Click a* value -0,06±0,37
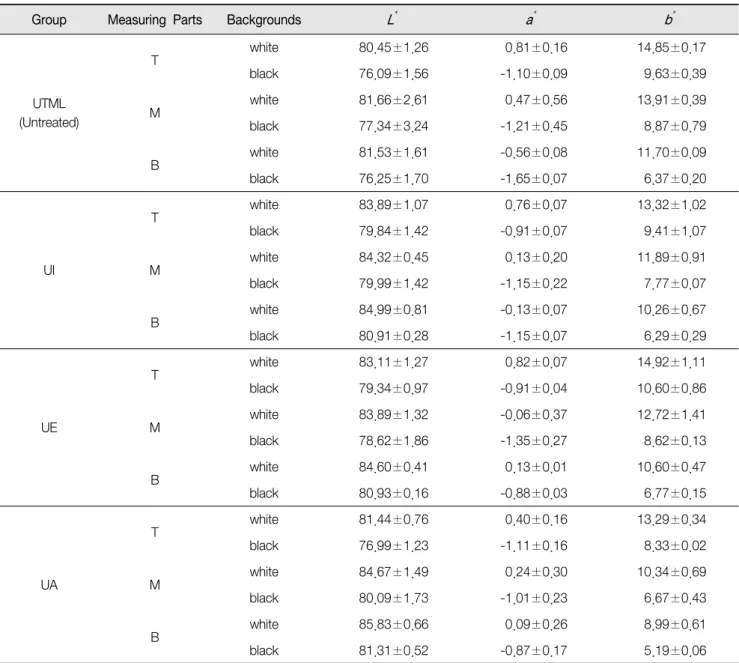 (x=534, y=415)
